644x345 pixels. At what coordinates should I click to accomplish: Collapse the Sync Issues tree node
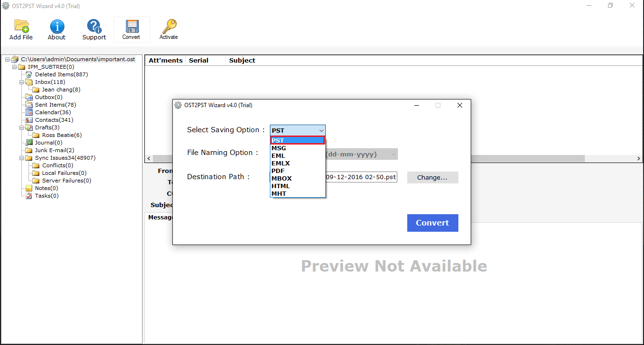(22, 158)
